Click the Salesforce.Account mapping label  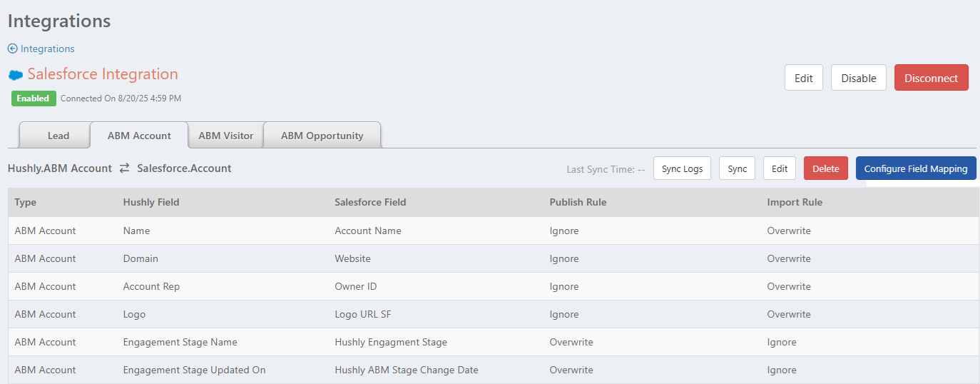(x=184, y=168)
